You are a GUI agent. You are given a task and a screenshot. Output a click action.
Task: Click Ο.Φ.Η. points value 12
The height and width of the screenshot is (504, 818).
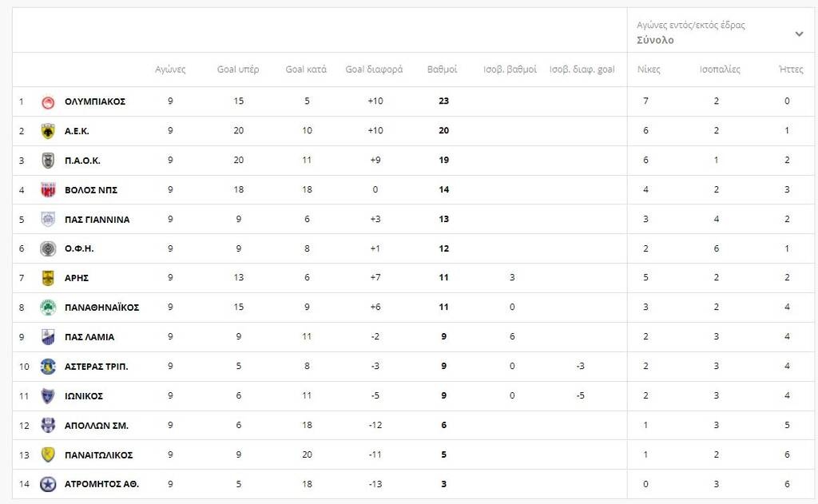[x=443, y=248]
